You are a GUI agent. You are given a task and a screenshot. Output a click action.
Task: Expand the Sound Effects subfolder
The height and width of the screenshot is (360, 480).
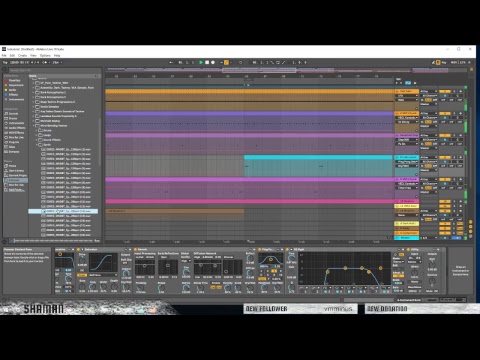coord(36,140)
